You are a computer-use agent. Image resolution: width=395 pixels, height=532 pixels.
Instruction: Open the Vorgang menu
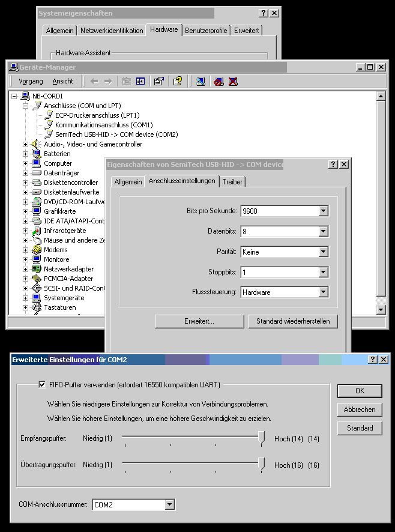coord(31,81)
